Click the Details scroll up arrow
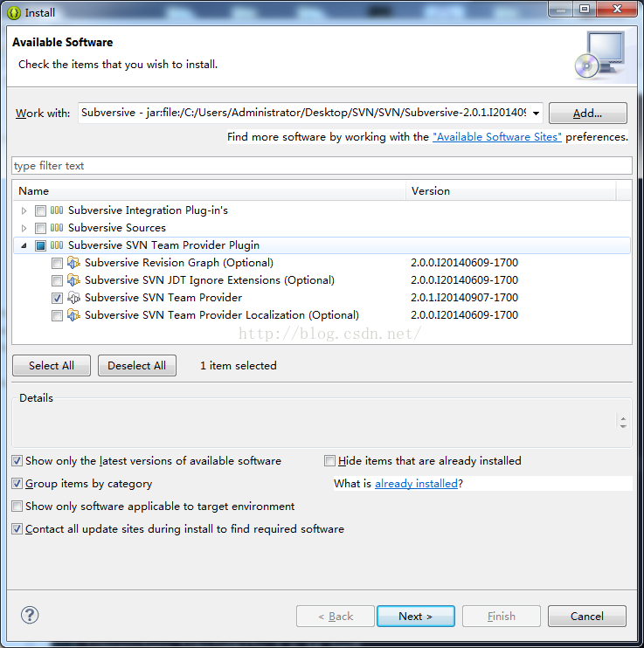644x648 pixels. [623, 418]
